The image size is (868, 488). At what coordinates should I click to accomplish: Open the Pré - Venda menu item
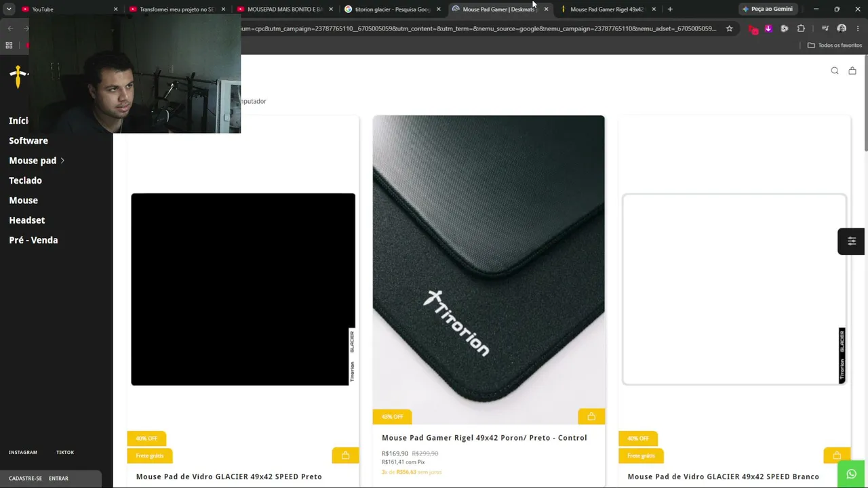[x=33, y=240]
